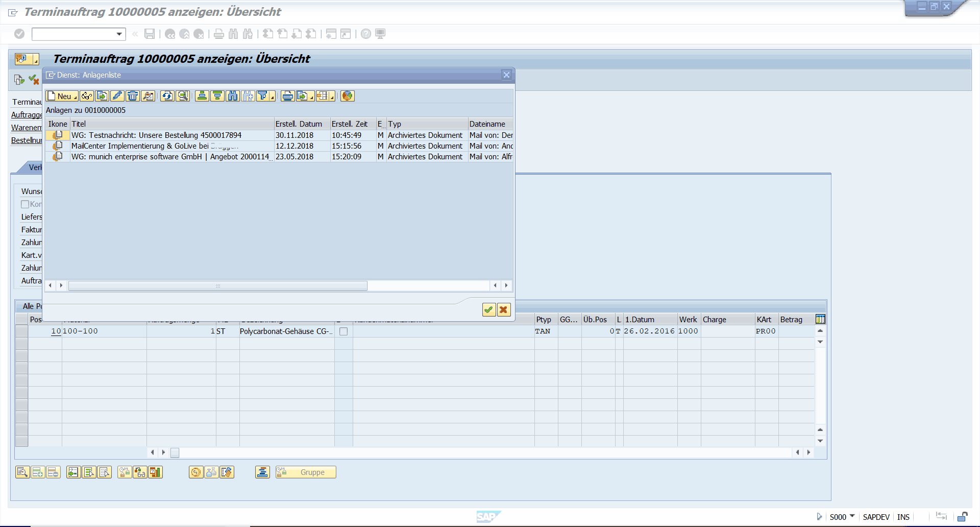
Task: Click the Werk column header
Action: pos(689,320)
